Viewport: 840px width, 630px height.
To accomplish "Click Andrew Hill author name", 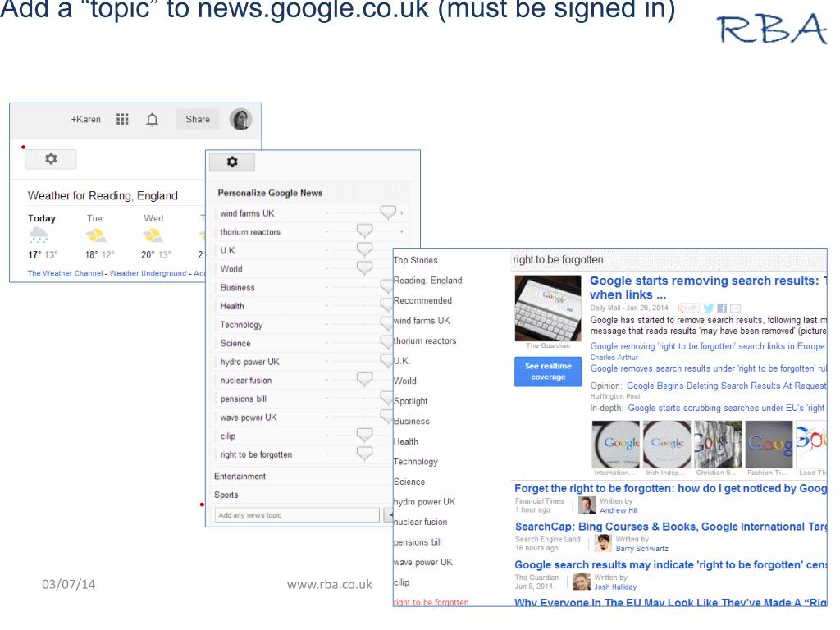I will click(619, 510).
